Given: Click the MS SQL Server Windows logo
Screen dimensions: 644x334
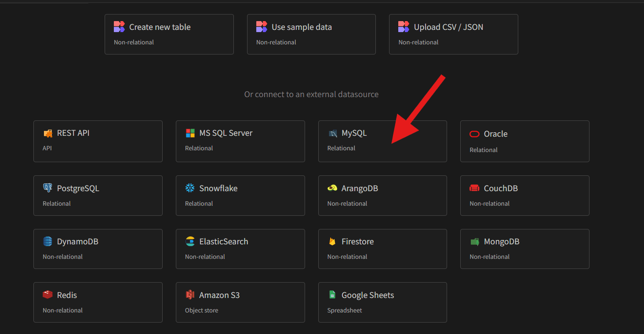Looking at the screenshot, I should [x=190, y=133].
